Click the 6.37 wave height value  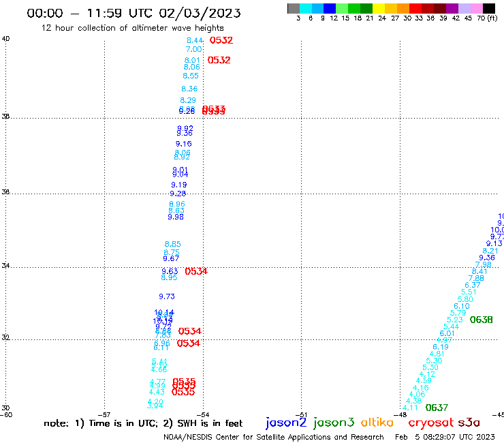point(473,285)
